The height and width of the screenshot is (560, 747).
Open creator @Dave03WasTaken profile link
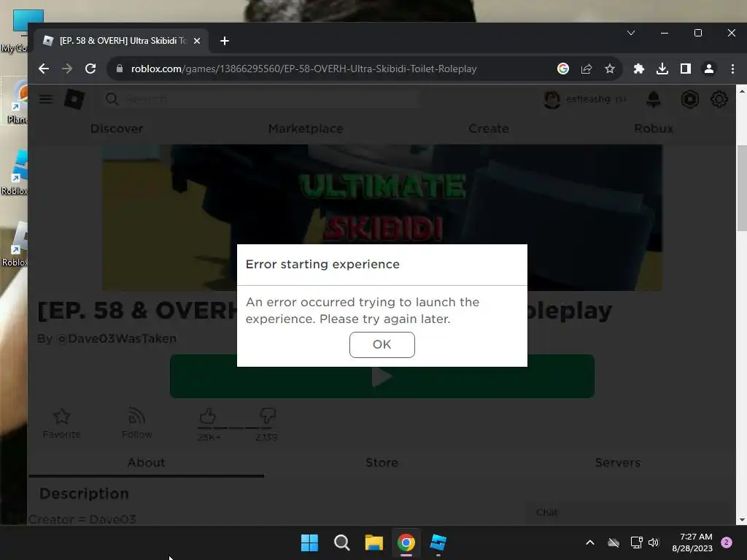[x=116, y=338]
